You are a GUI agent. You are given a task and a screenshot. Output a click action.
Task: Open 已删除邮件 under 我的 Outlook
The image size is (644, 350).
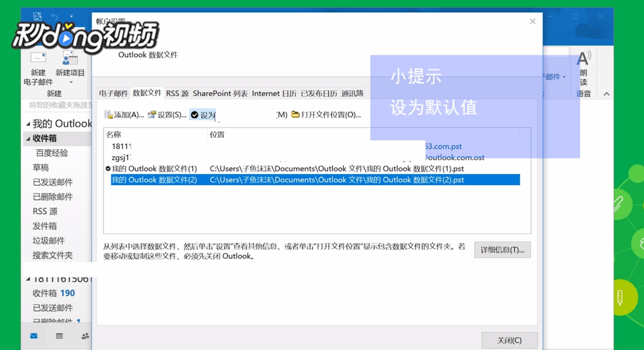coord(53,197)
